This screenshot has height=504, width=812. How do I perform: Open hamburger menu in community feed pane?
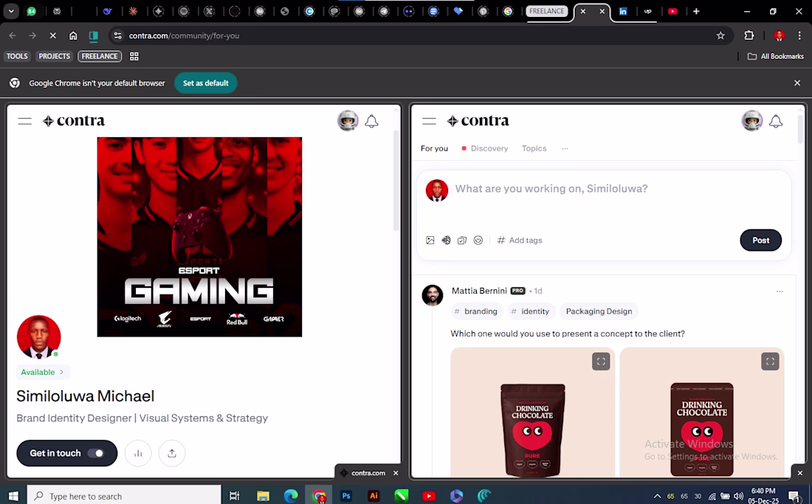coord(429,122)
